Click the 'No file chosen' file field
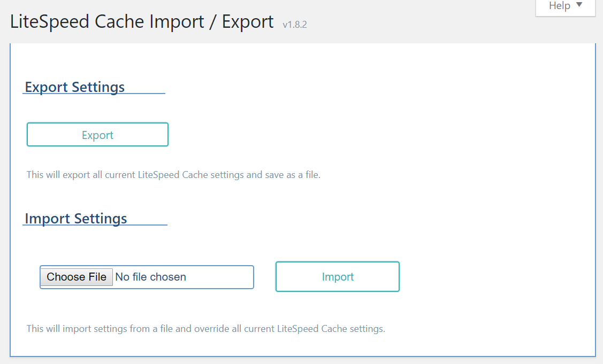Image resolution: width=603 pixels, height=364 pixels. (147, 277)
